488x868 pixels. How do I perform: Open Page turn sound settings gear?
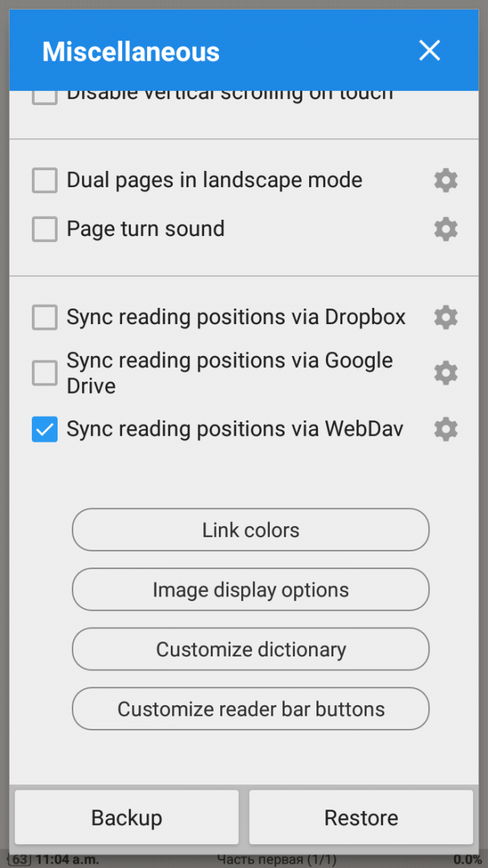446,229
